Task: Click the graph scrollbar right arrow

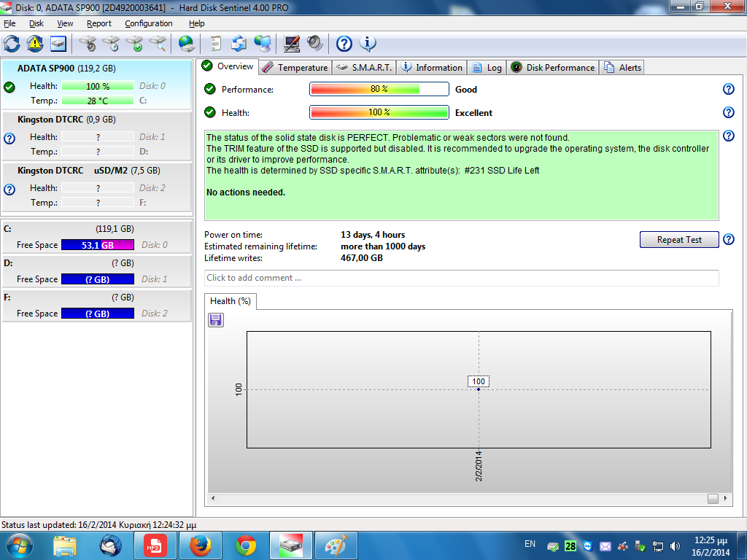Action: pos(726,498)
